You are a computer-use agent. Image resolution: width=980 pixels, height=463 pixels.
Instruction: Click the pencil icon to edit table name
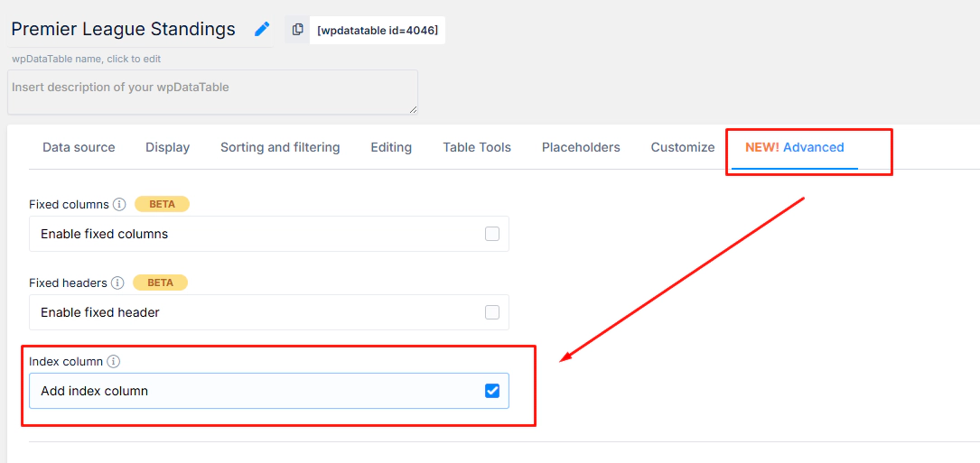click(x=262, y=29)
